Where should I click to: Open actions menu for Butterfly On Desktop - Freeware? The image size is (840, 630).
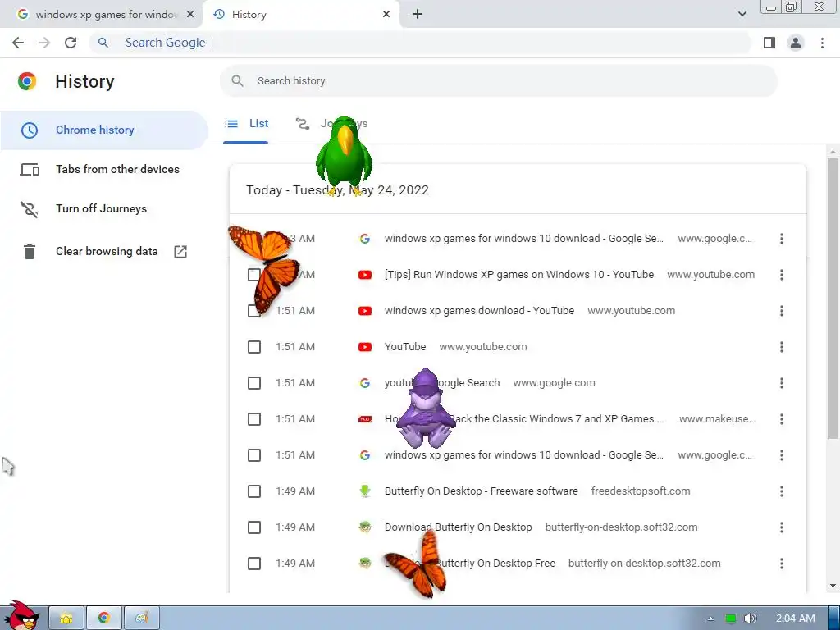point(782,491)
